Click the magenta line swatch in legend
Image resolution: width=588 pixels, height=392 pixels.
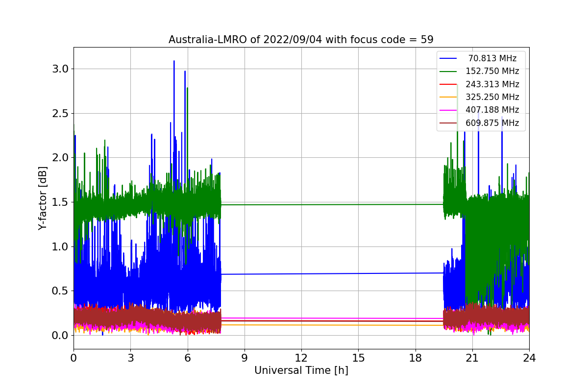click(x=449, y=110)
